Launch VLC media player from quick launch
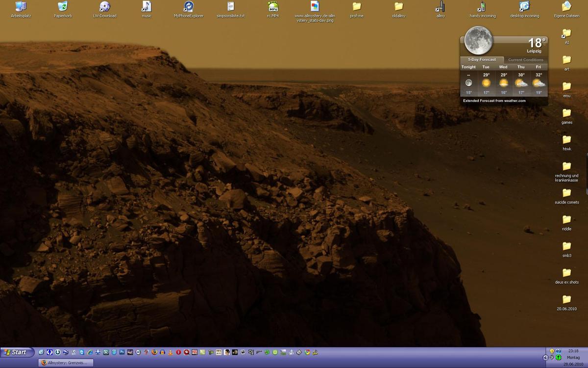 point(170,352)
